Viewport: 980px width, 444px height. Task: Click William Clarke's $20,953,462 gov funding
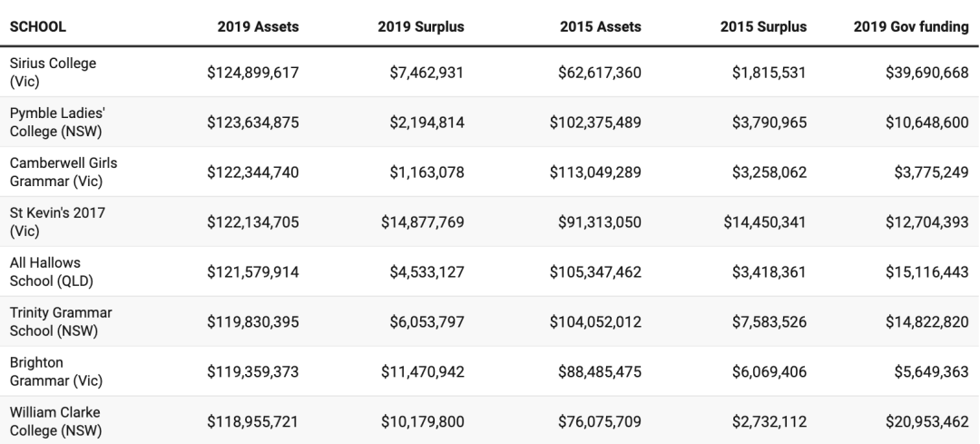(926, 422)
